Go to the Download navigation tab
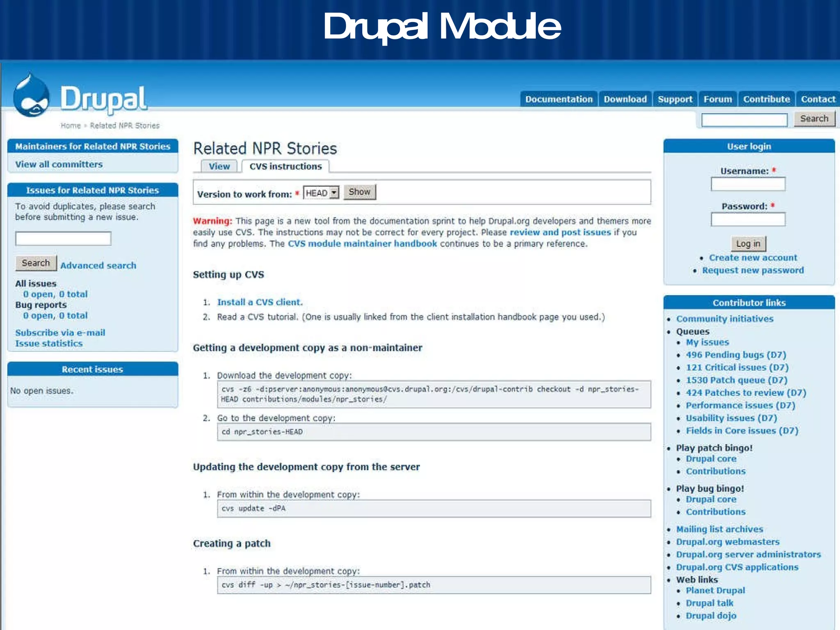840x630 pixels. tap(625, 99)
